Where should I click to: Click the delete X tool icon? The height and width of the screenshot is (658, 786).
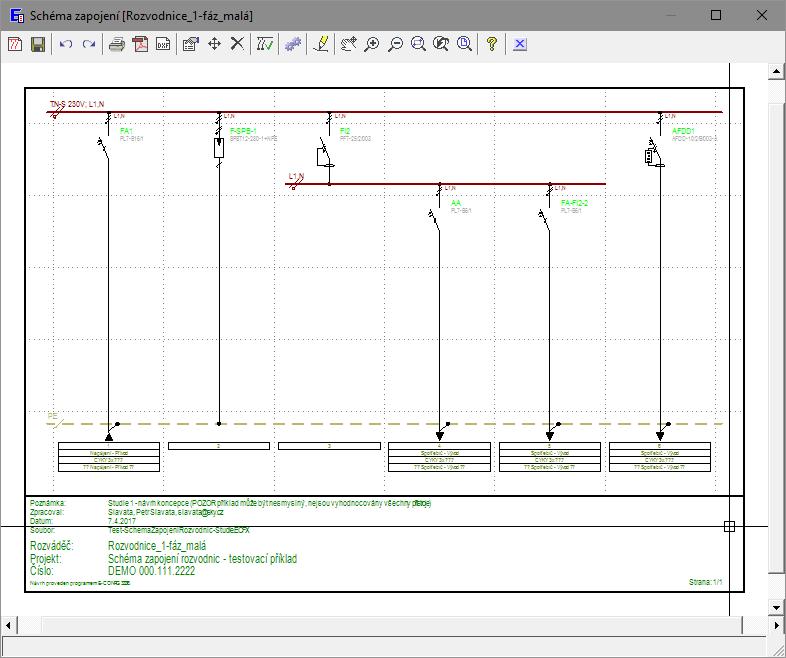238,44
